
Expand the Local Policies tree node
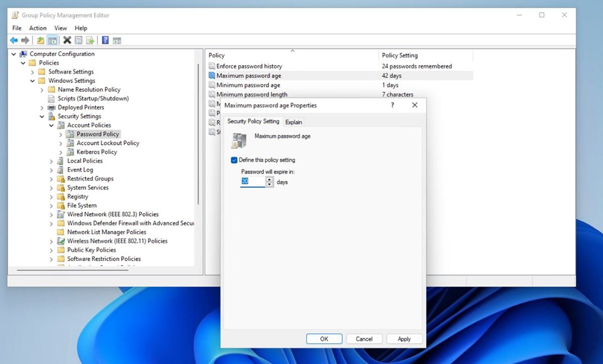(x=51, y=161)
